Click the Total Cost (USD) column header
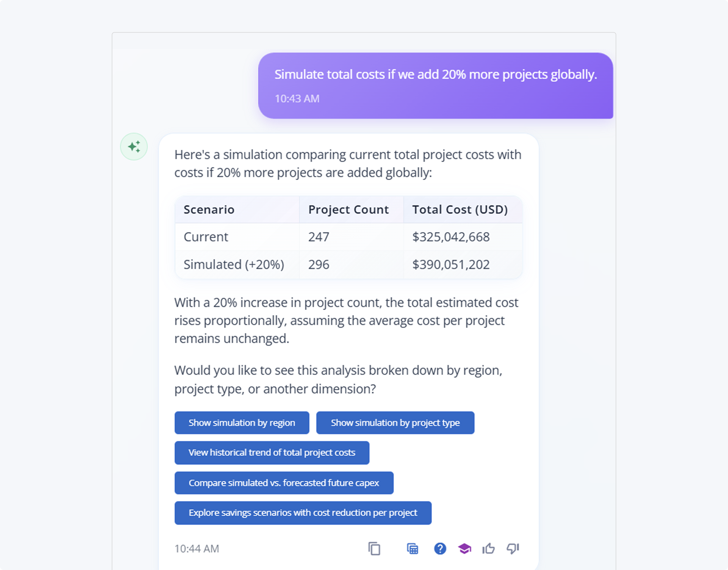Screen dimensions: 728x570 460,210
